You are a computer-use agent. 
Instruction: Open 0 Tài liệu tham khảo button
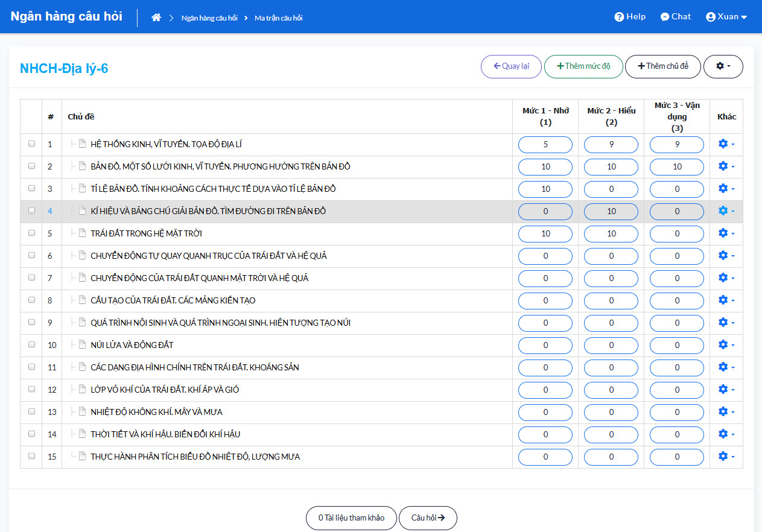tap(351, 518)
